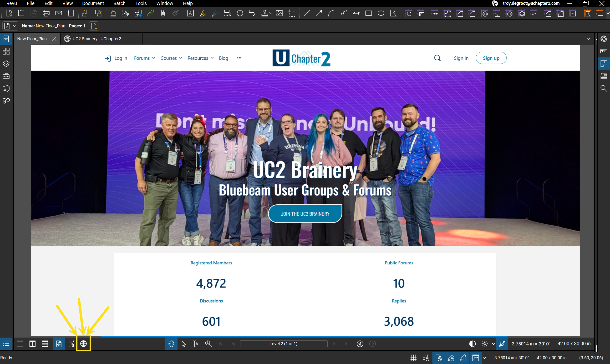Open the Tool Chest panel icon
The width and height of the screenshot is (610, 364).
pyautogui.click(x=6, y=76)
